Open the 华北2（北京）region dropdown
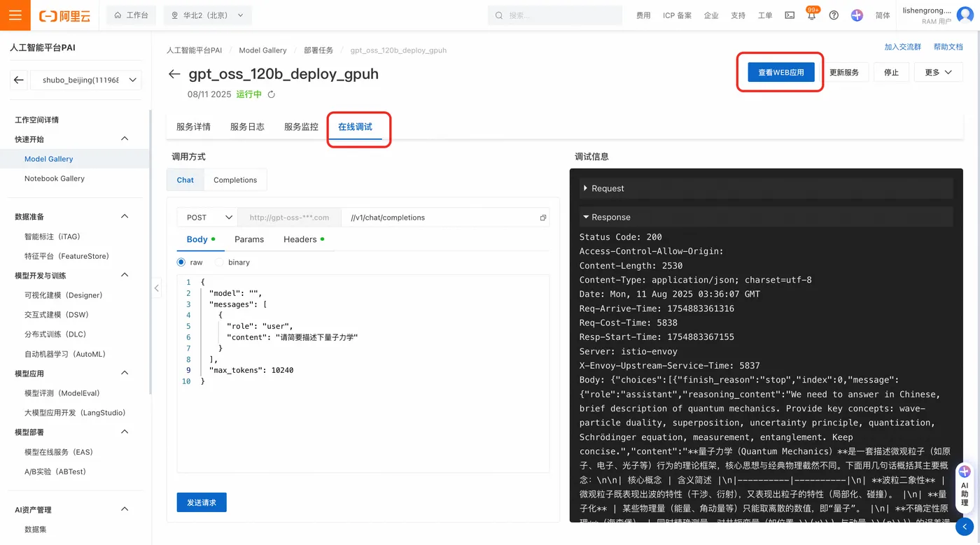The image size is (980, 545). coord(207,15)
